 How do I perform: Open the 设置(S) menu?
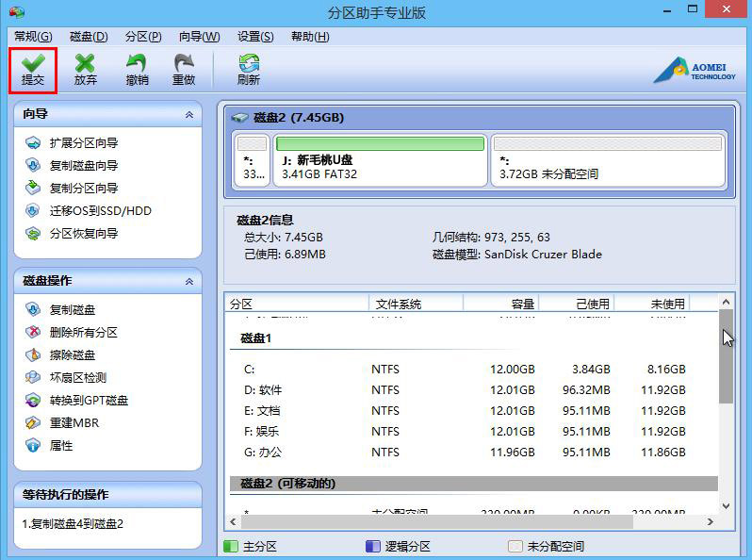click(x=255, y=37)
